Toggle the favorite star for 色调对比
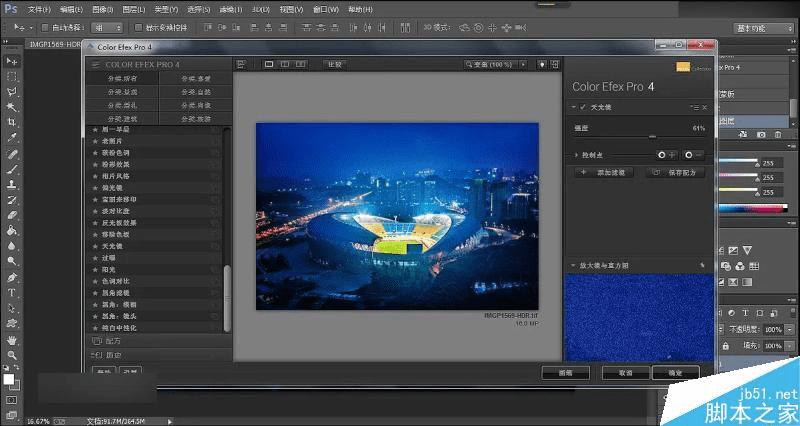The image size is (800, 426). coord(95,281)
